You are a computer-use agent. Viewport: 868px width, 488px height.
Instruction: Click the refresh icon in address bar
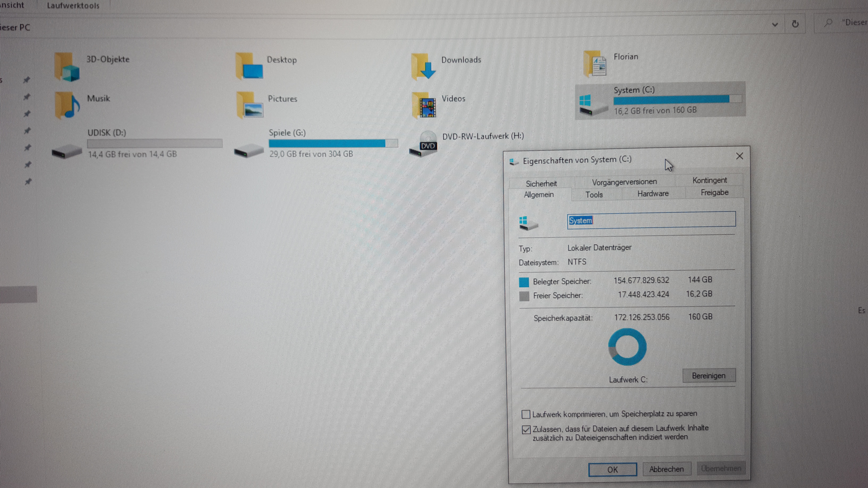(795, 24)
